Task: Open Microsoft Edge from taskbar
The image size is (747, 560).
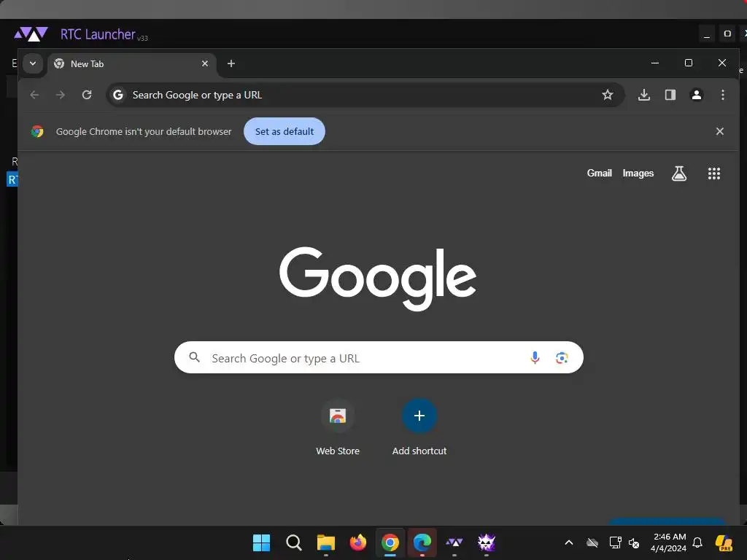Action: click(422, 542)
